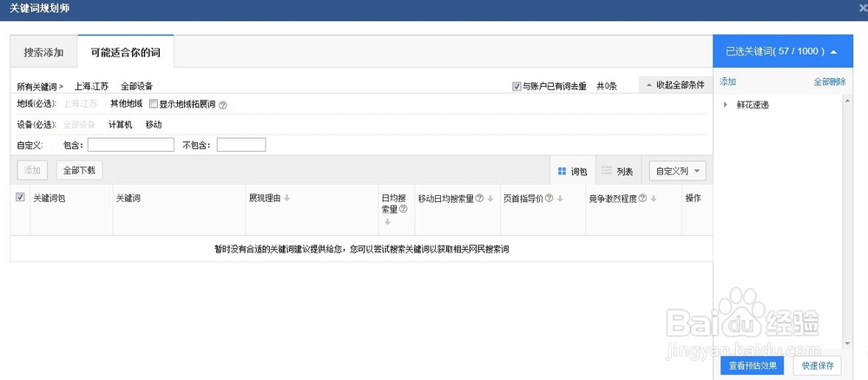Click the 关键词包 column header
Image resolution: width=868 pixels, height=380 pixels.
[x=49, y=199]
